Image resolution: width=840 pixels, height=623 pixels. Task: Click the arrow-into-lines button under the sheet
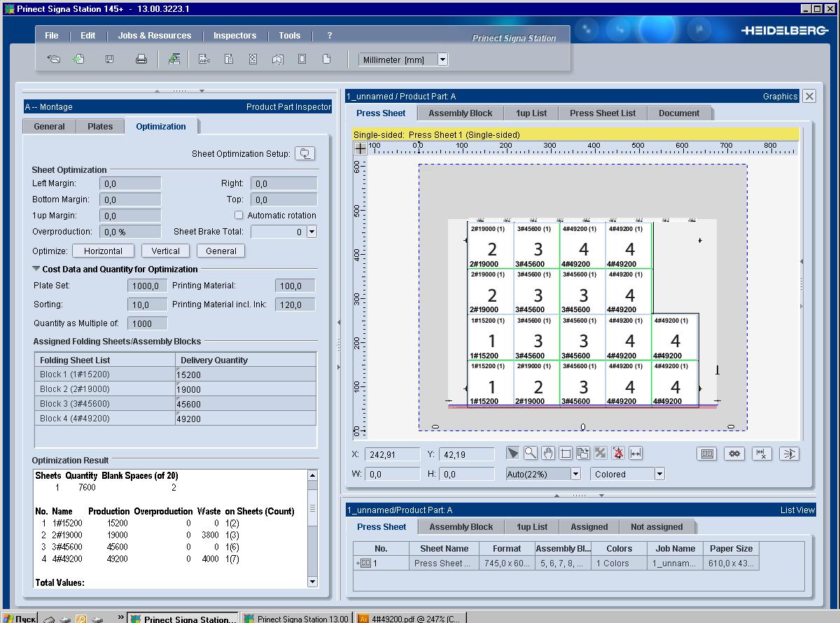[789, 454]
